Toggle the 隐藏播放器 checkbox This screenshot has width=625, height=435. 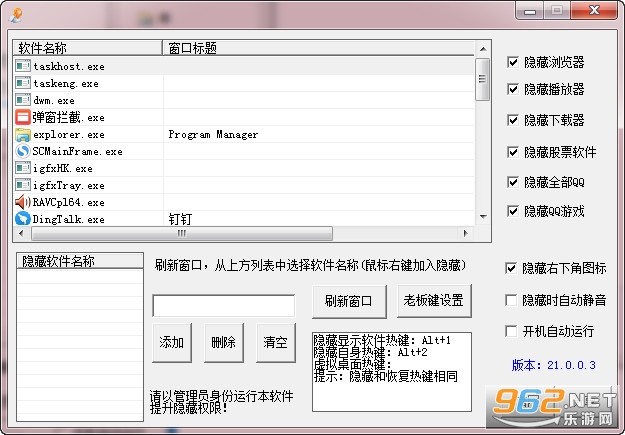click(x=513, y=89)
